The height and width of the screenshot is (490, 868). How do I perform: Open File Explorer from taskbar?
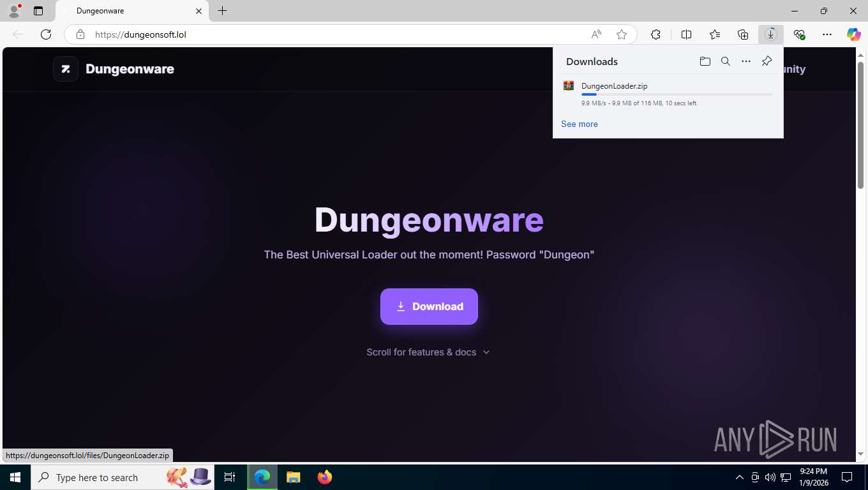pos(293,477)
